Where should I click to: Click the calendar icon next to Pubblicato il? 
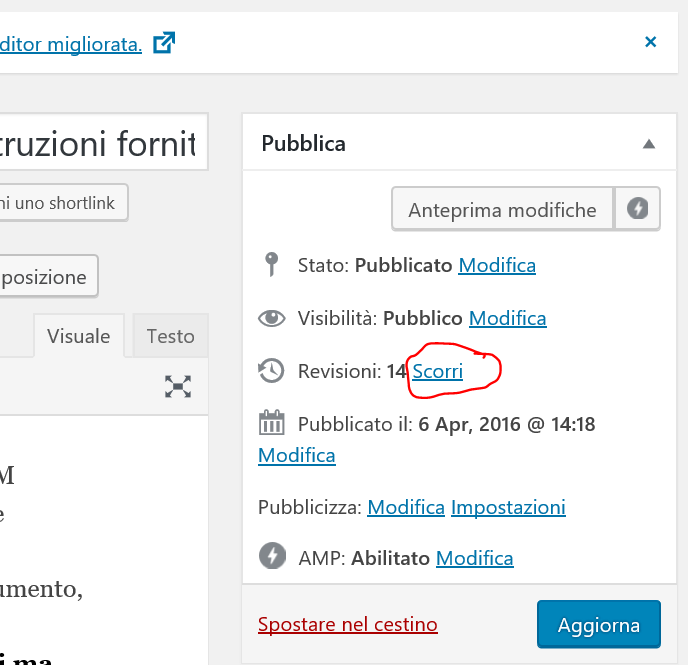click(271, 424)
